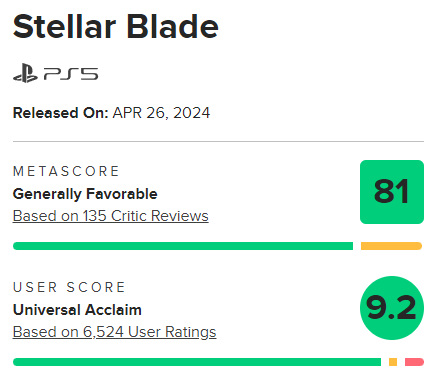
Task: Click the USER SCORE section label
Action: pyautogui.click(x=69, y=287)
